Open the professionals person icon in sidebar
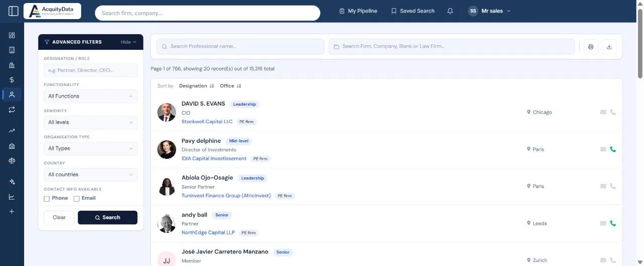The height and width of the screenshot is (266, 644). [x=12, y=95]
